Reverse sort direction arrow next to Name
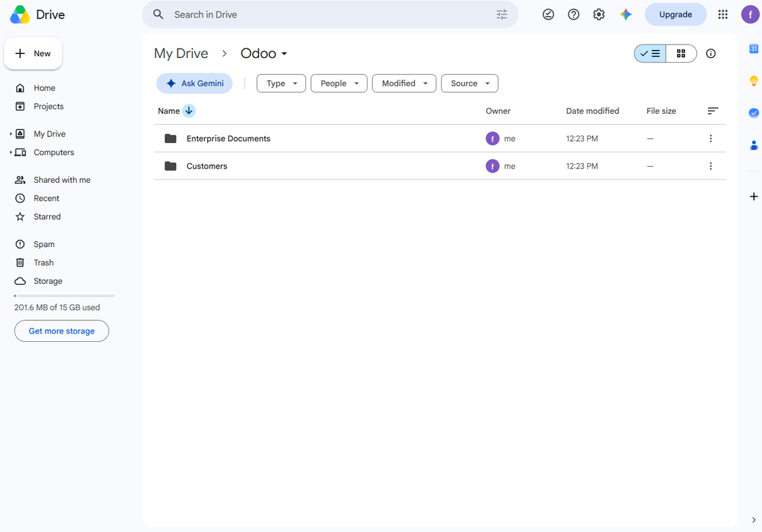Image resolution: width=762 pixels, height=532 pixels. (x=189, y=111)
